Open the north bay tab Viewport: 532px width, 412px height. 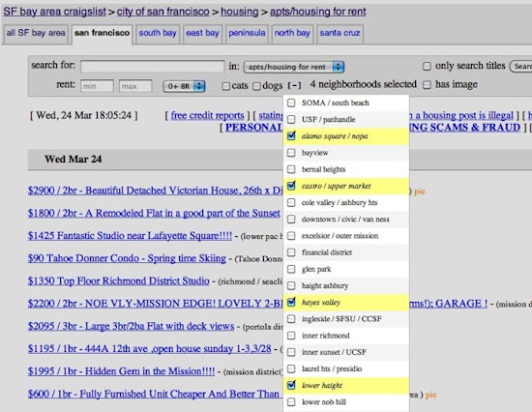(x=292, y=33)
